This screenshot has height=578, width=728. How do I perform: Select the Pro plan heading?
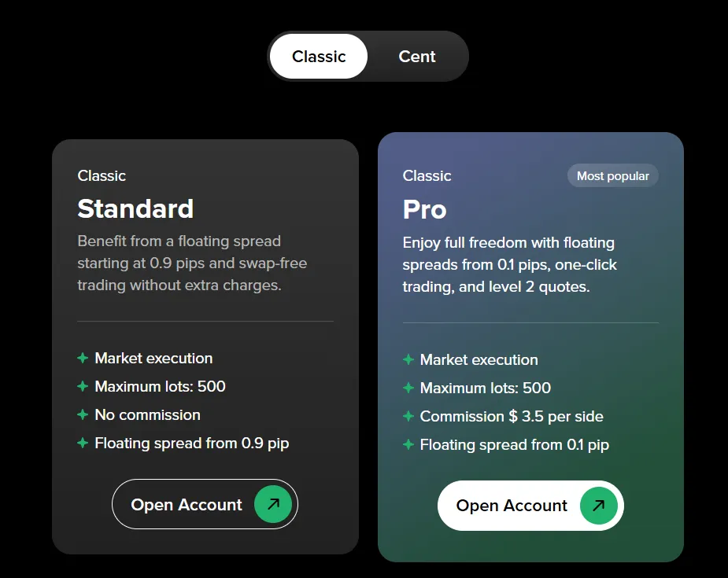[x=425, y=209]
